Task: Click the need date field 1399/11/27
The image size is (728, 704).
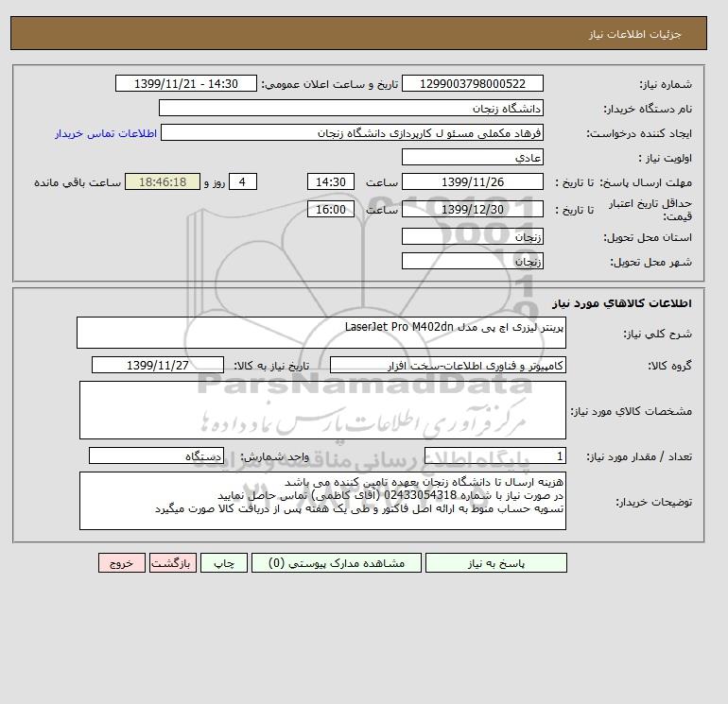Action: pos(158,365)
